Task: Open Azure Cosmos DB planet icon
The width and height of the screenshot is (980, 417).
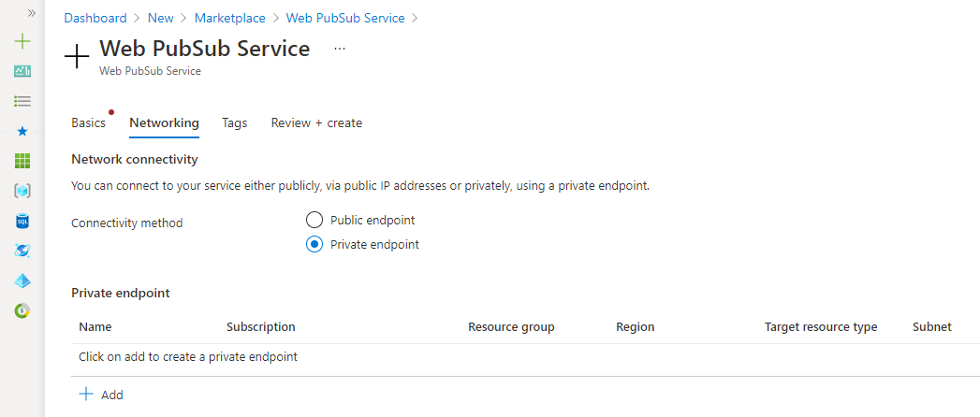Action: (x=23, y=251)
